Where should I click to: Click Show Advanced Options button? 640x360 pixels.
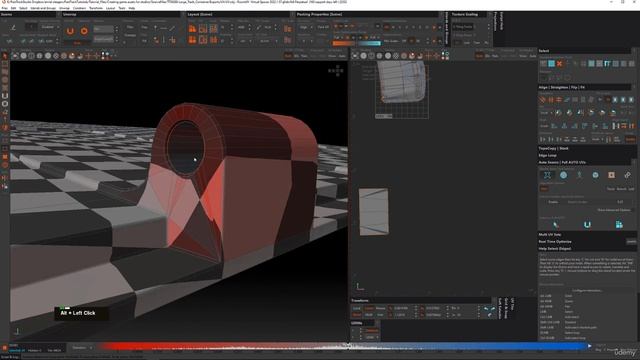click(x=614, y=210)
